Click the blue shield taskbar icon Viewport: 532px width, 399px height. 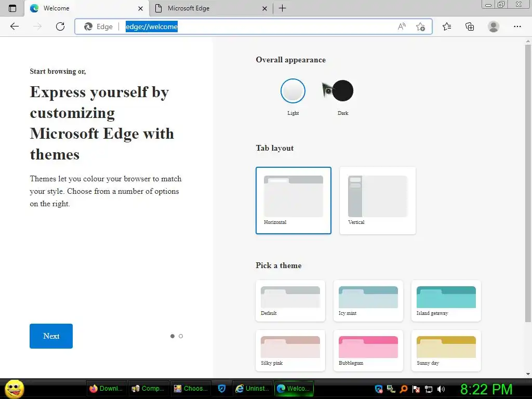pos(221,389)
